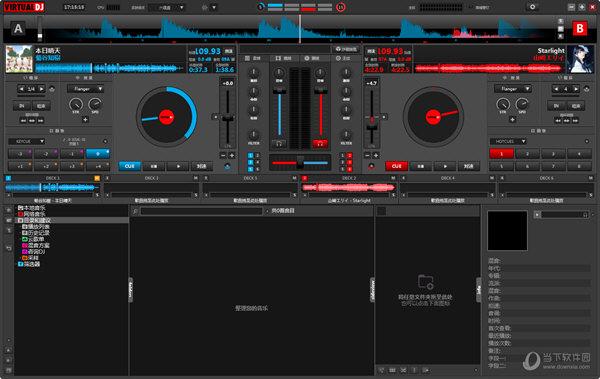Switch to first mixer tab

253,58
